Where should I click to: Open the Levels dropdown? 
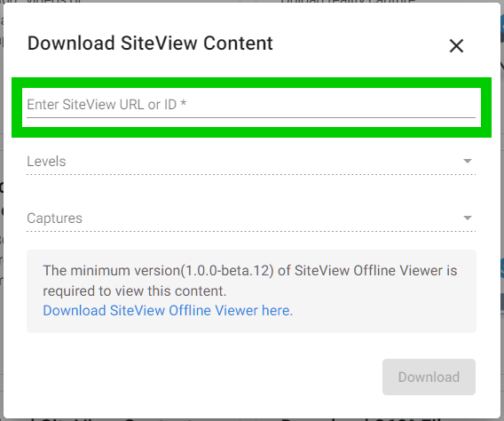coord(251,162)
